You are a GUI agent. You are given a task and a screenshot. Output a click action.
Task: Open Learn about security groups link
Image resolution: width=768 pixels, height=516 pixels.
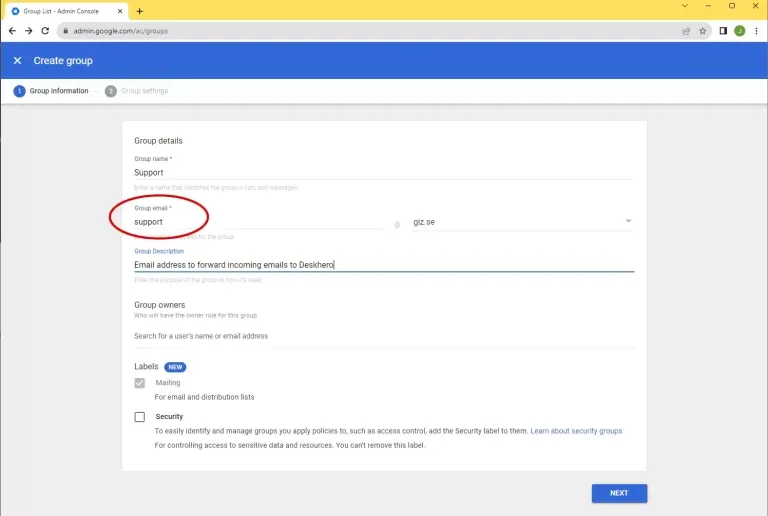click(x=576, y=431)
